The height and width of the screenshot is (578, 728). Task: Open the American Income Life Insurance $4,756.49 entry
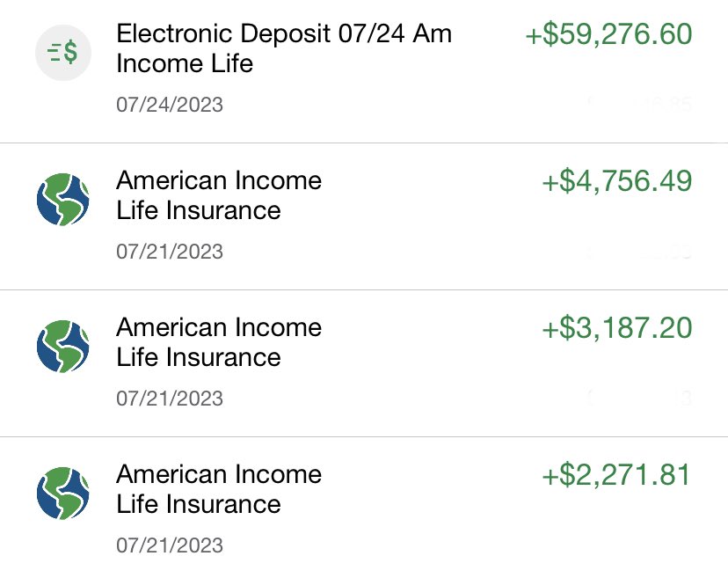click(364, 216)
